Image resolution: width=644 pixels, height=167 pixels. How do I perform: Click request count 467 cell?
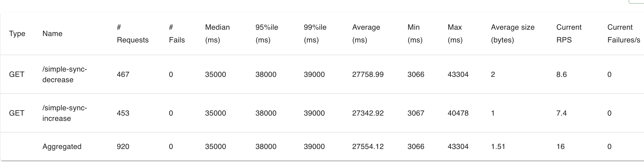pos(123,74)
